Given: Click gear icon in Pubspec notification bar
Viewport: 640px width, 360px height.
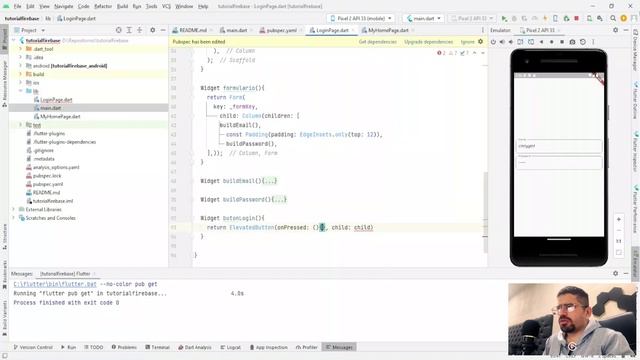Looking at the screenshot, I should coord(480,42).
